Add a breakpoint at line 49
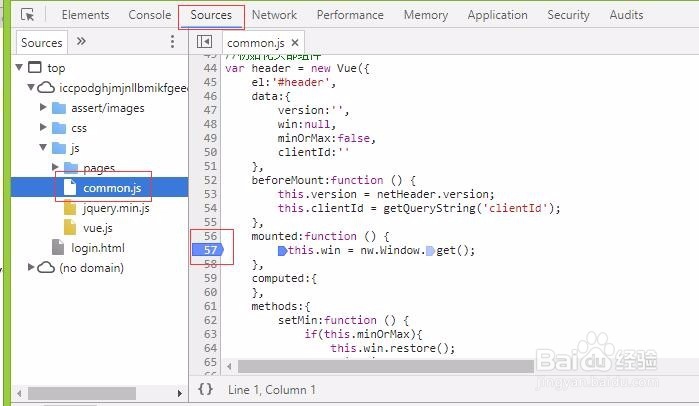 (210, 138)
